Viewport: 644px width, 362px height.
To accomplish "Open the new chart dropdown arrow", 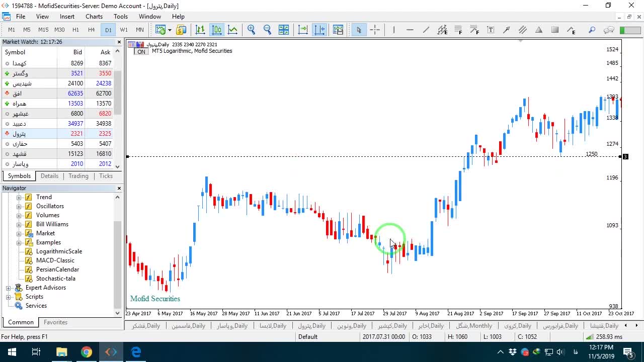I will coord(170,30).
